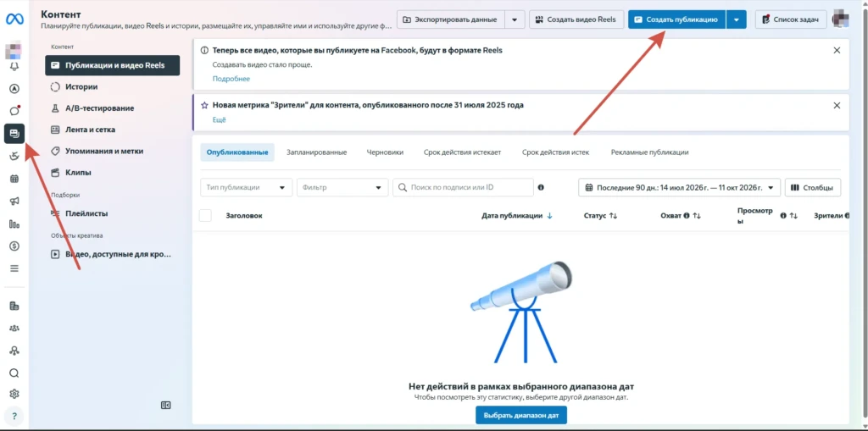Open Видео, доступные для кро... item

[x=113, y=255]
